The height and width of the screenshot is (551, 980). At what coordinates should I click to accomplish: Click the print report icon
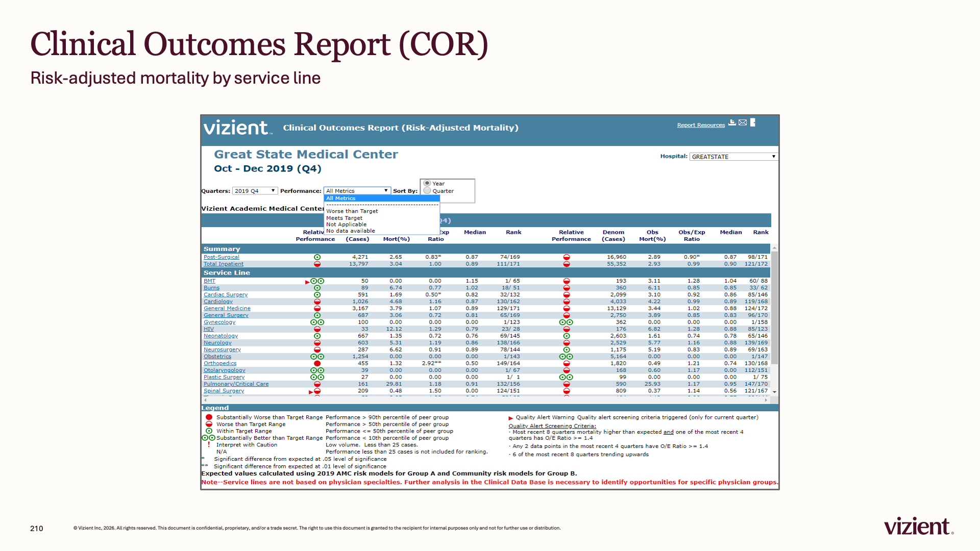pos(732,122)
